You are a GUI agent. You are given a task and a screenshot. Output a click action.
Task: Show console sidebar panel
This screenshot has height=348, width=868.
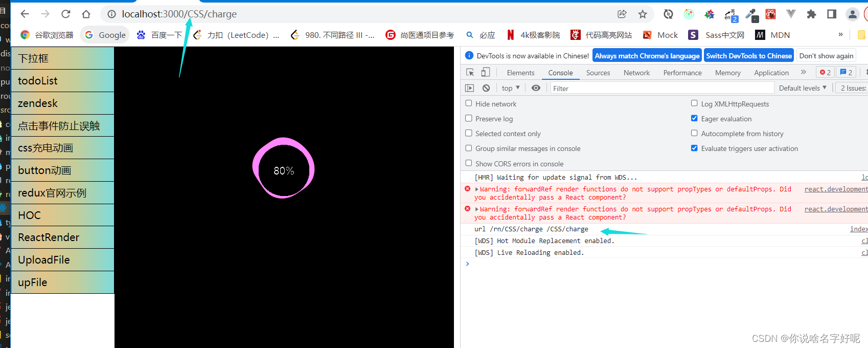point(469,88)
